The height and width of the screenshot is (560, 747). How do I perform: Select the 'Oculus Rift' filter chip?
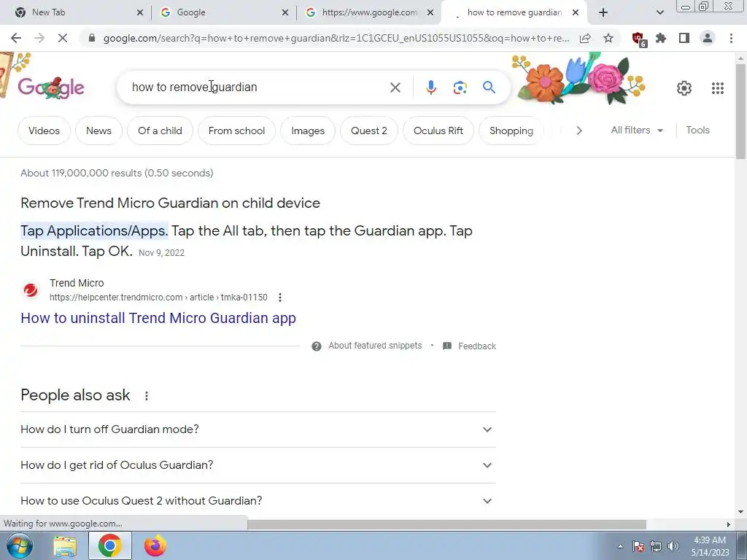pos(438,131)
